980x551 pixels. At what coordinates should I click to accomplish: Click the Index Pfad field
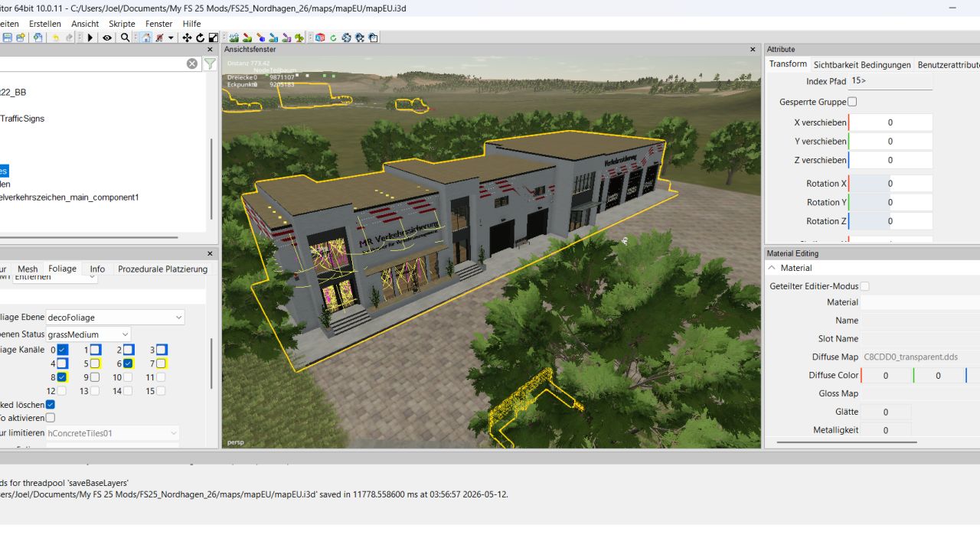click(x=890, y=81)
